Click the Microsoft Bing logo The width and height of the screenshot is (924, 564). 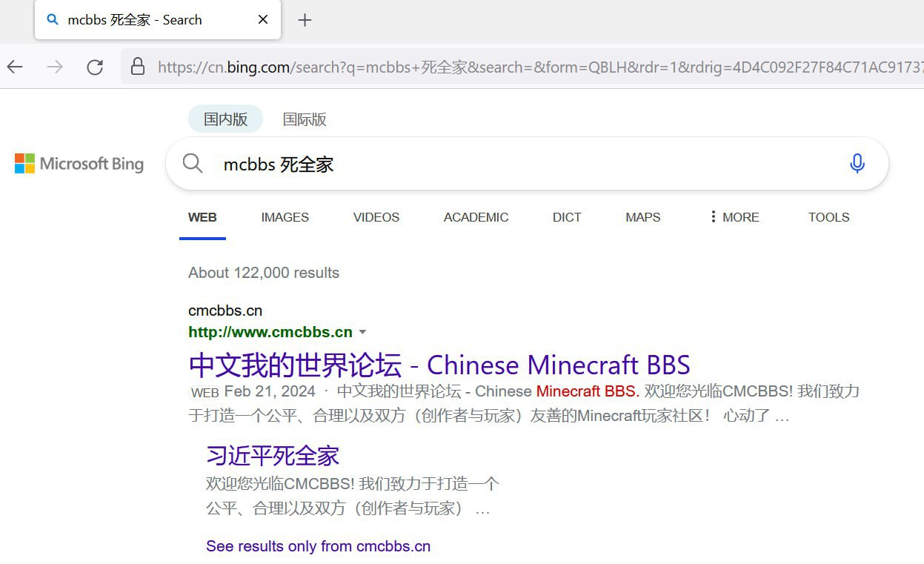[79, 164]
